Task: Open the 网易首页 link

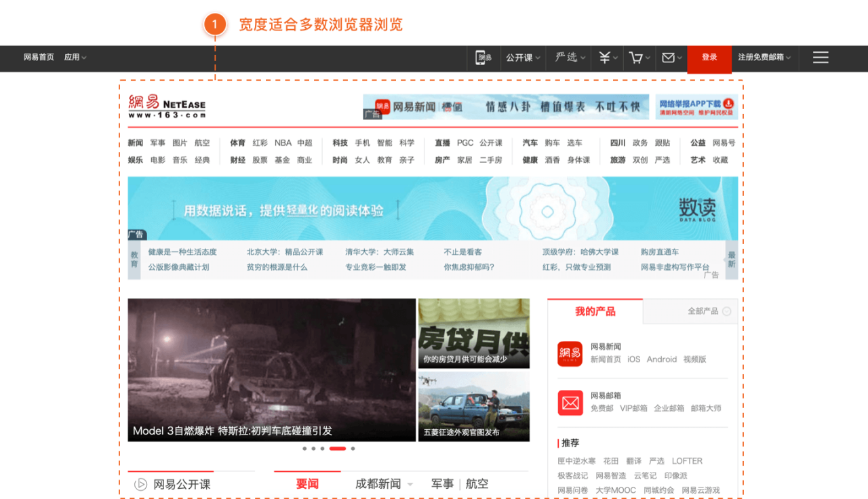Action: point(39,58)
